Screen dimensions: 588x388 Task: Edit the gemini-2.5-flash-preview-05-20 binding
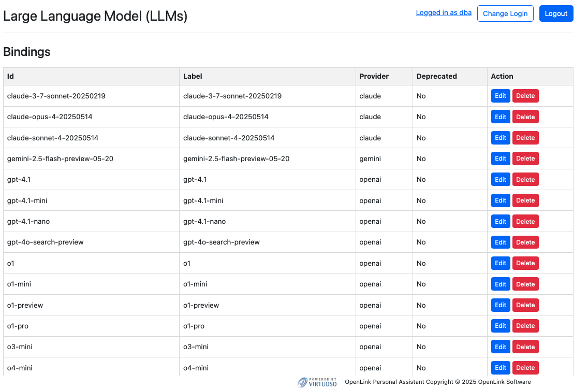(x=501, y=159)
